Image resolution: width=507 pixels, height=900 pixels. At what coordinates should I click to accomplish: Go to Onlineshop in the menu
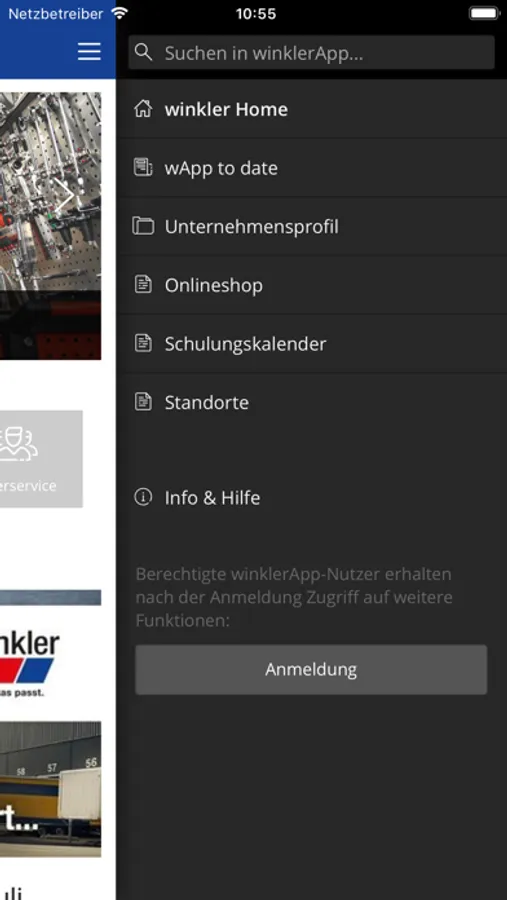(311, 285)
